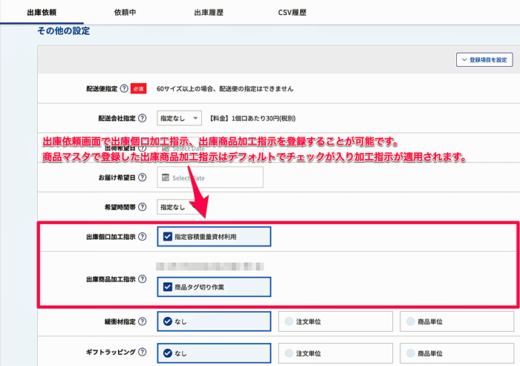The height and width of the screenshot is (366, 520).
Task: Click the お届け希望日 date field
Action: [210, 177]
